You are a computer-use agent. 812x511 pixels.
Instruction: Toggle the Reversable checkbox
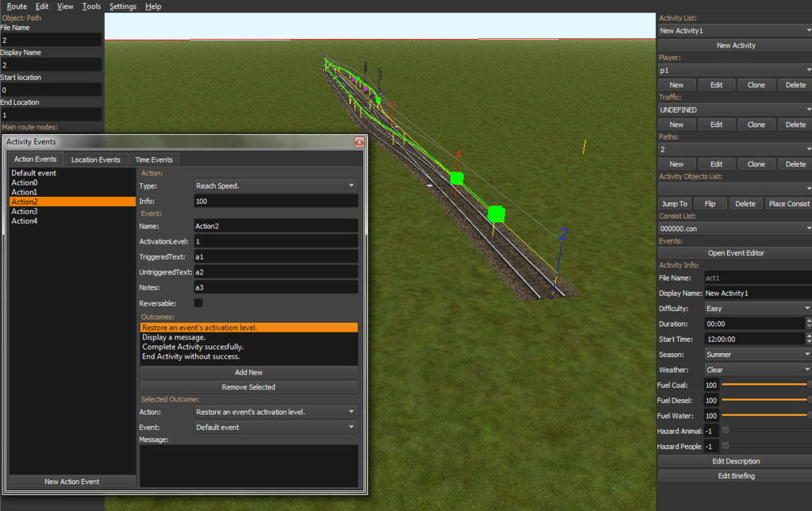click(198, 302)
